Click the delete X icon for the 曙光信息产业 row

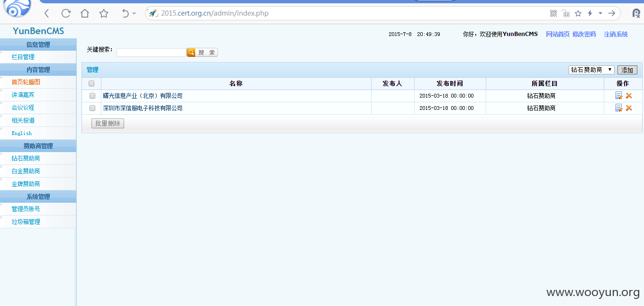(x=629, y=96)
